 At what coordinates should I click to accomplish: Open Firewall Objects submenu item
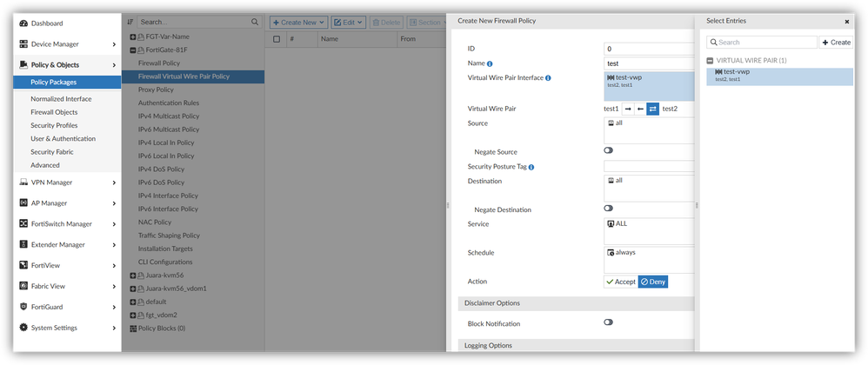point(54,112)
